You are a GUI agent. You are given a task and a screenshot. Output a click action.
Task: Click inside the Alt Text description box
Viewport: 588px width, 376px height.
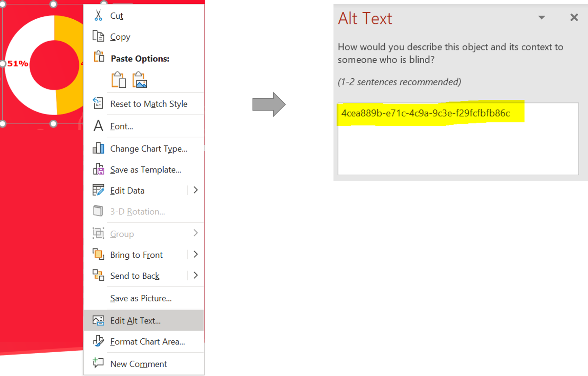pos(458,149)
